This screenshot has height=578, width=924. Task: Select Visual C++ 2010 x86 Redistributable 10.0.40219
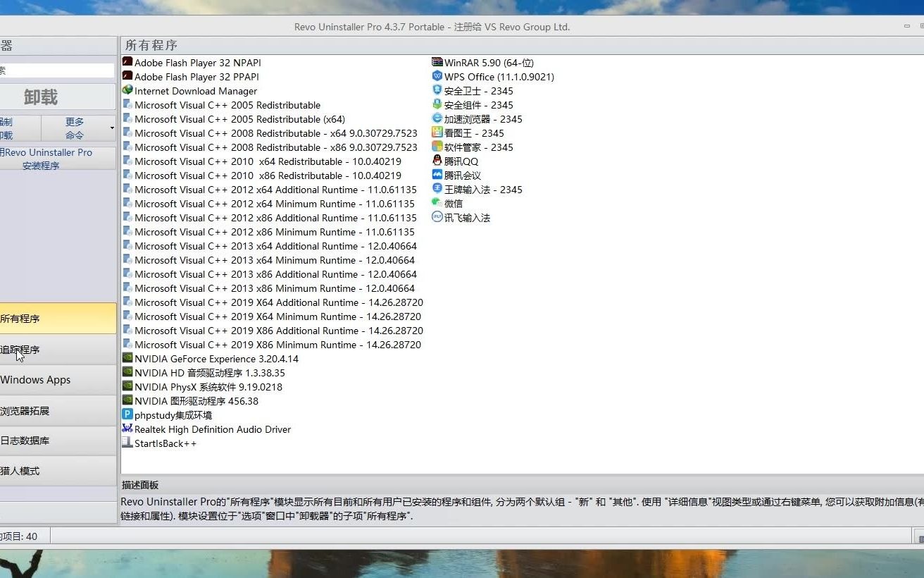262,176
